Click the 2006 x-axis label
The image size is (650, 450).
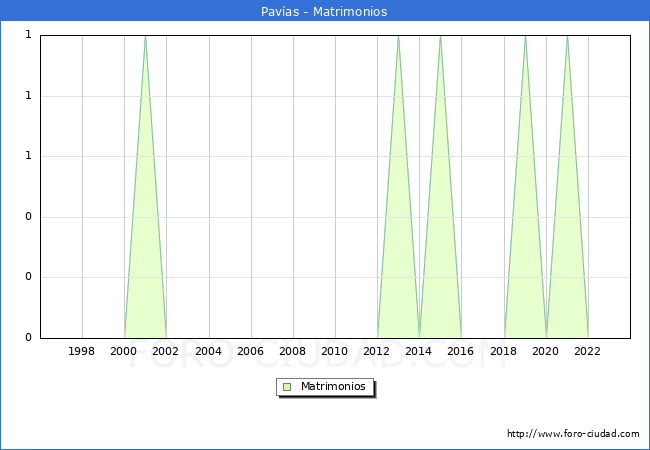[250, 351]
